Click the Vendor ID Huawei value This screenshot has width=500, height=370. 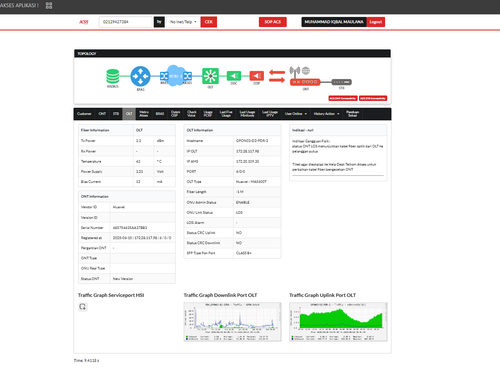point(119,207)
